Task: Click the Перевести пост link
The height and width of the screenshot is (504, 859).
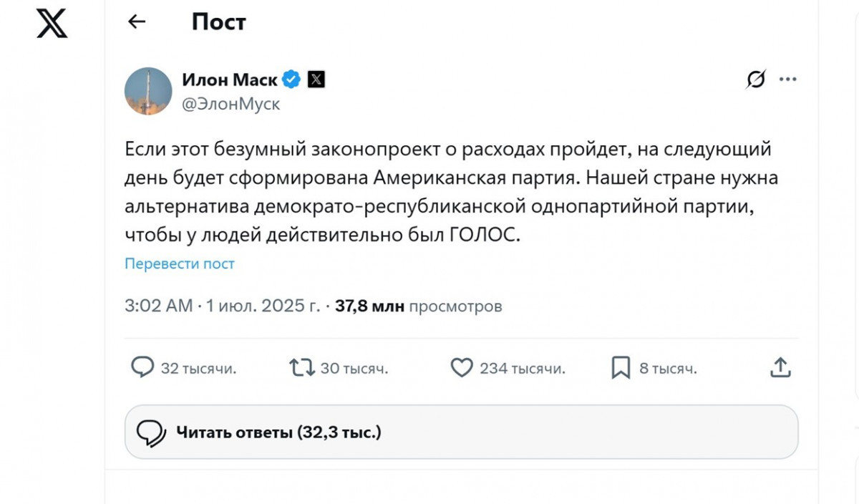Action: tap(180, 263)
